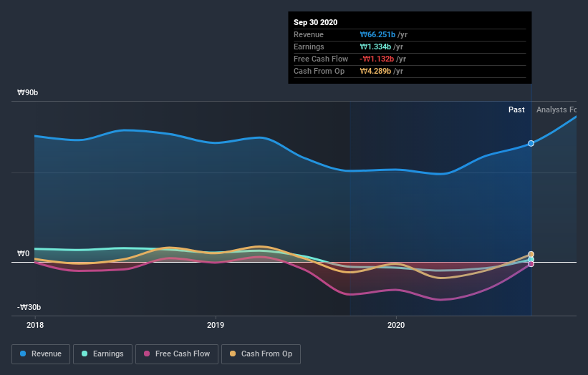
Task: Click the pink Free Cash Flow data point
Action: tap(531, 264)
